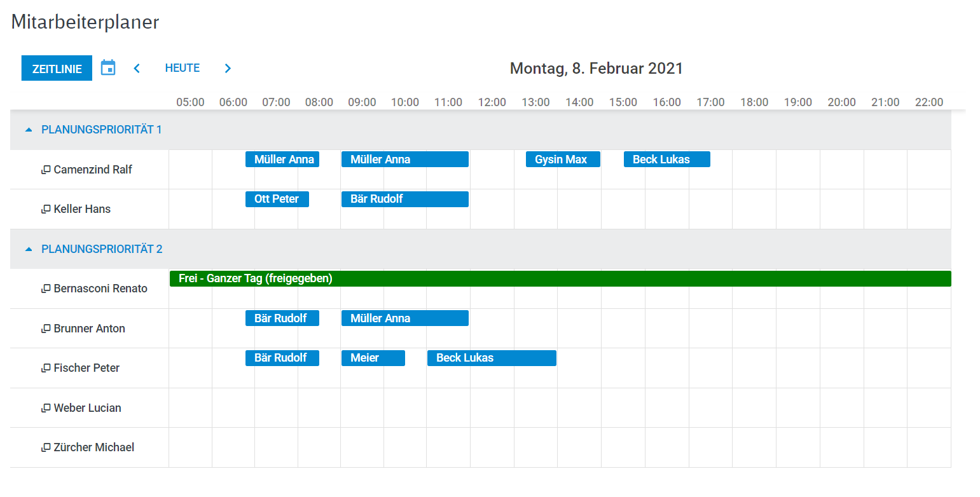Click the icon beside Brunner Anton

coord(46,329)
